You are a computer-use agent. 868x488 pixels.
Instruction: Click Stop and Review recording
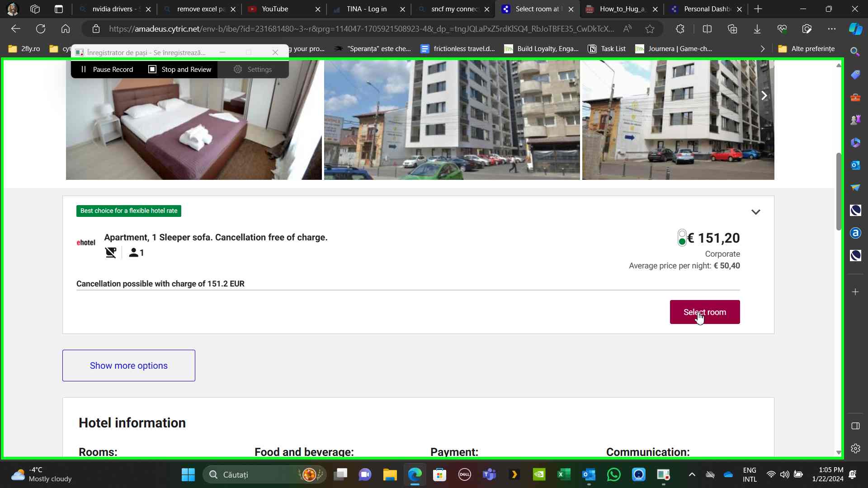(180, 69)
